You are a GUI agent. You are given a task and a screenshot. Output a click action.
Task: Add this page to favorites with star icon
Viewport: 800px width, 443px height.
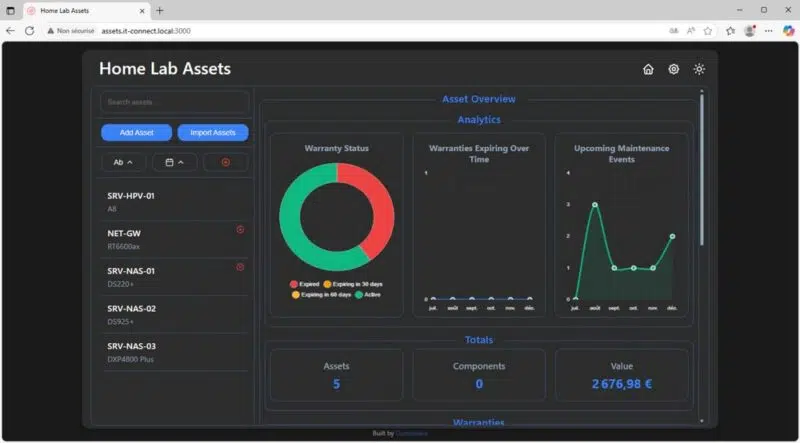(708, 31)
